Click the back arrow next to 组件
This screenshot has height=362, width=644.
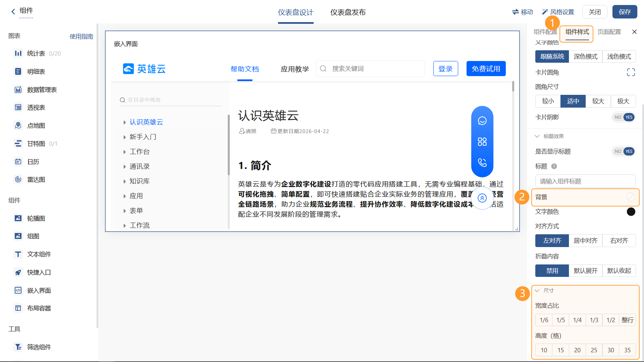click(13, 11)
